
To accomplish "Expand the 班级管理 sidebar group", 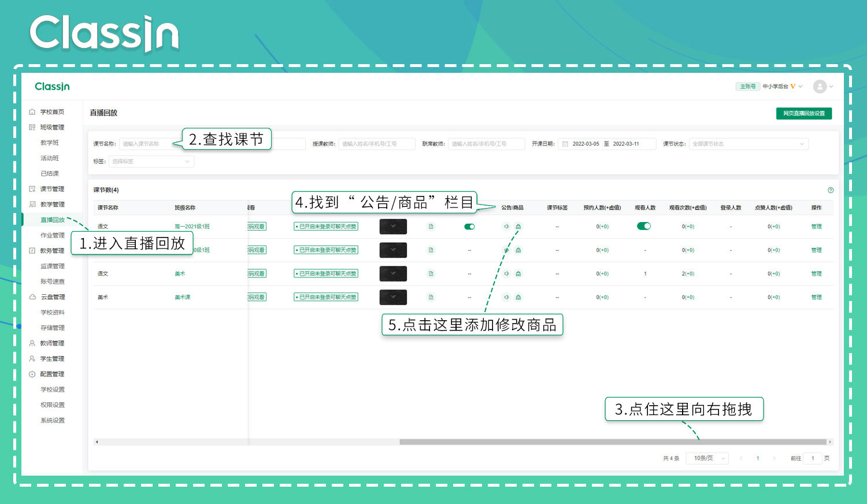I will click(x=47, y=128).
